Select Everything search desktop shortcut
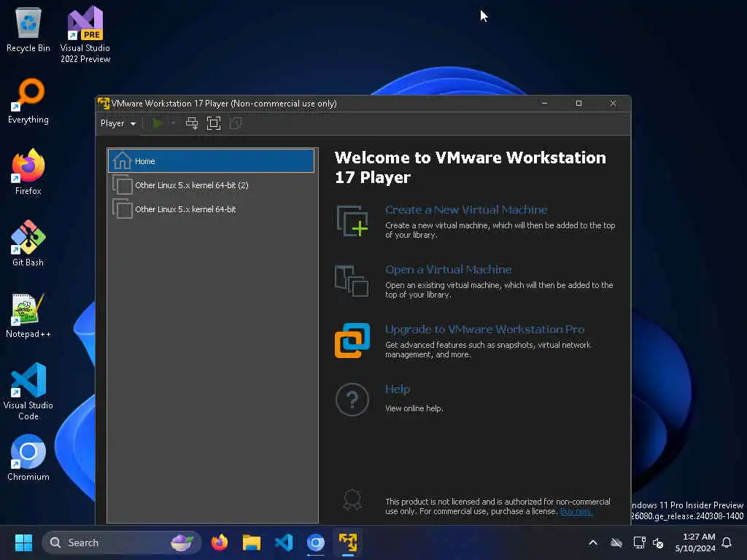 click(28, 101)
